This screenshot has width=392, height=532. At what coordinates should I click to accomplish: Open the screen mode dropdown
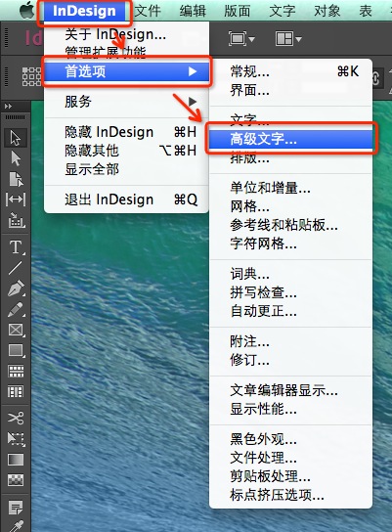pos(241,39)
